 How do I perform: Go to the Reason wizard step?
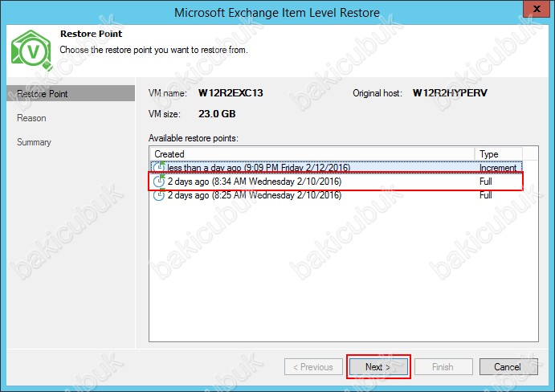pos(31,118)
